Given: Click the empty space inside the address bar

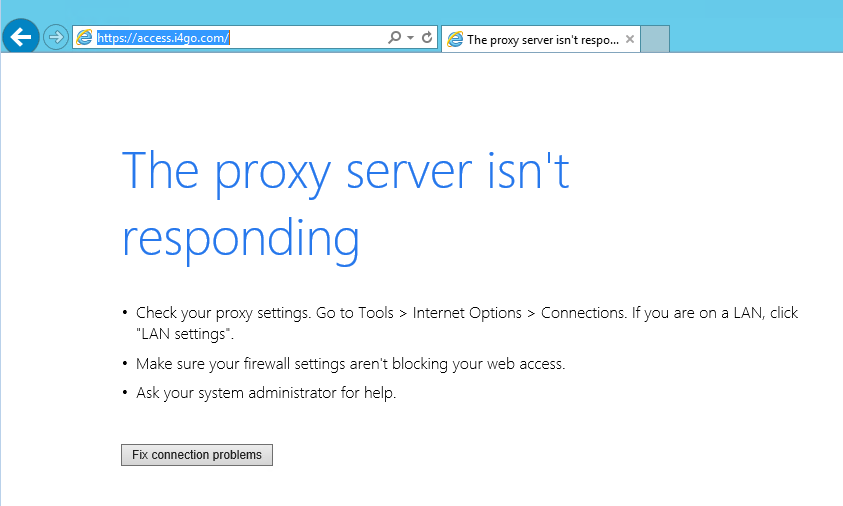Looking at the screenshot, I should tap(306, 38).
